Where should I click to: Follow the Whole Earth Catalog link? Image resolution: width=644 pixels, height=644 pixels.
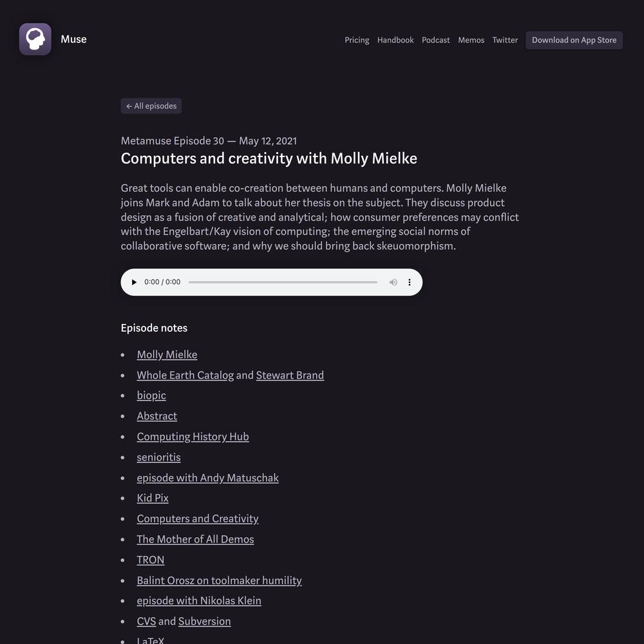tap(185, 375)
